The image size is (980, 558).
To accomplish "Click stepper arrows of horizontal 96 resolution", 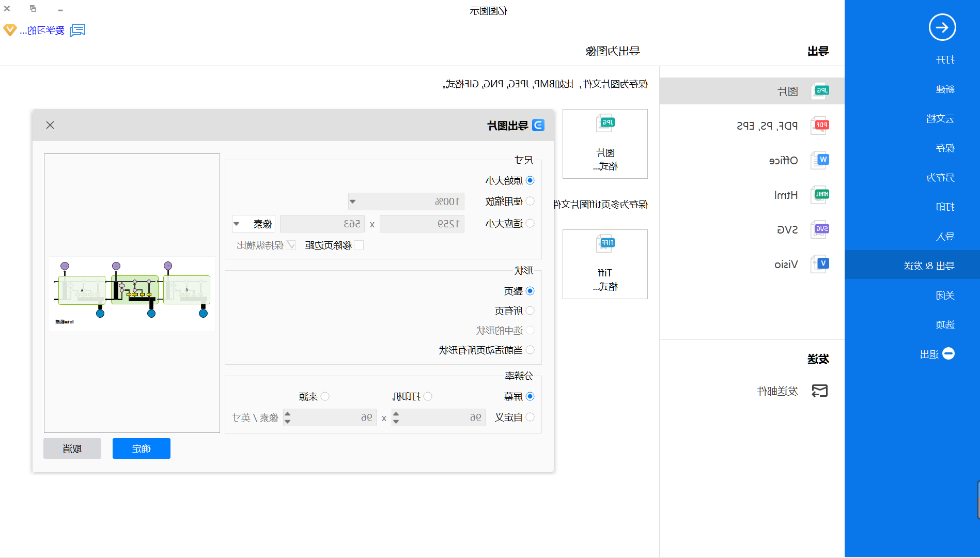I will click(396, 417).
